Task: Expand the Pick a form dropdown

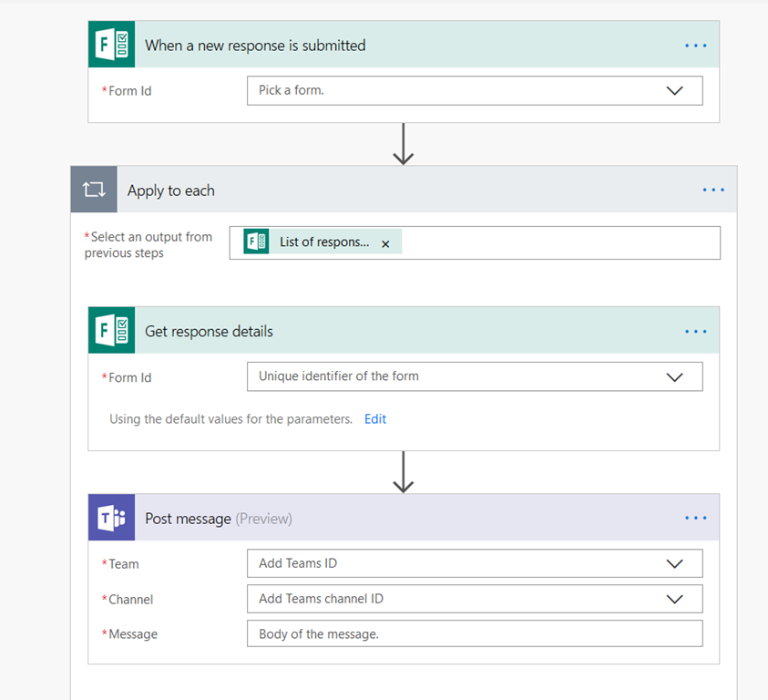Action: [x=674, y=90]
